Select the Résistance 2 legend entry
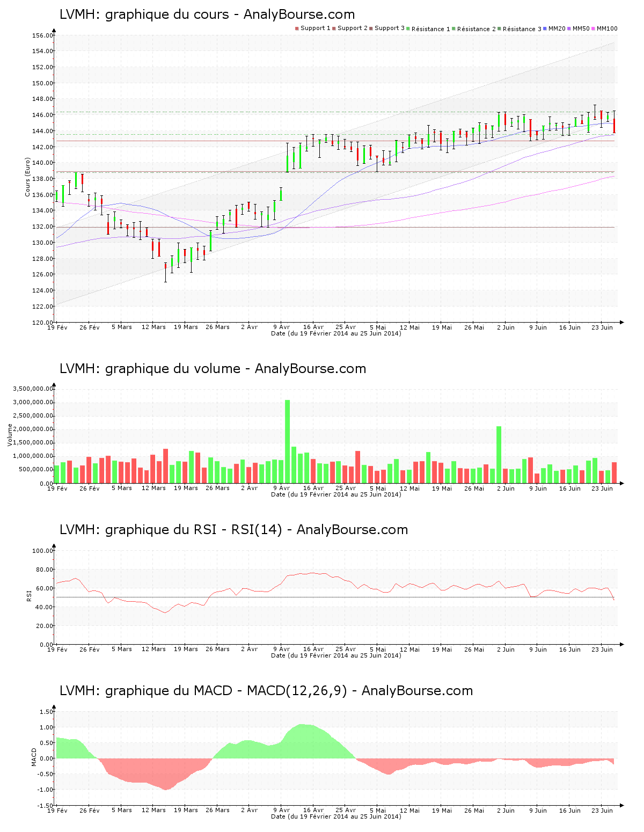Screen dimensions: 644x832 (x=474, y=29)
